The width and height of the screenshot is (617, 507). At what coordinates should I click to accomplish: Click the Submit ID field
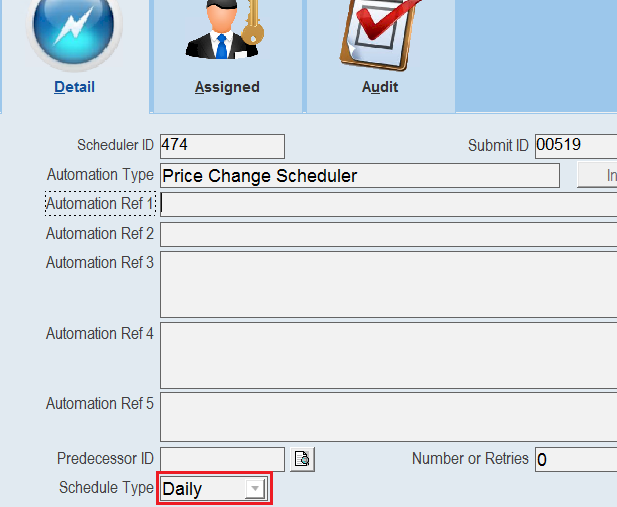click(576, 146)
